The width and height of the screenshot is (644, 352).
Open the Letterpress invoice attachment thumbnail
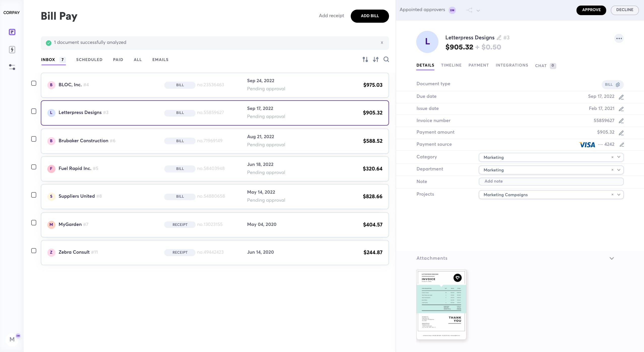click(x=441, y=304)
